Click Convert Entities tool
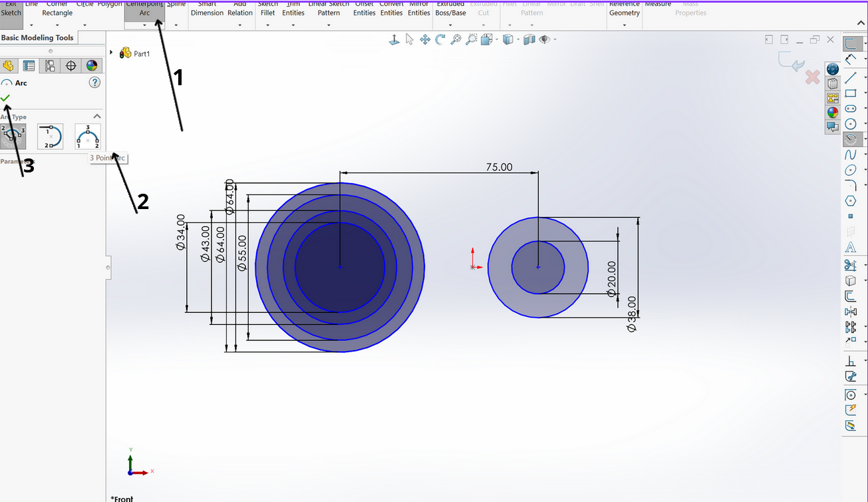 (x=391, y=9)
